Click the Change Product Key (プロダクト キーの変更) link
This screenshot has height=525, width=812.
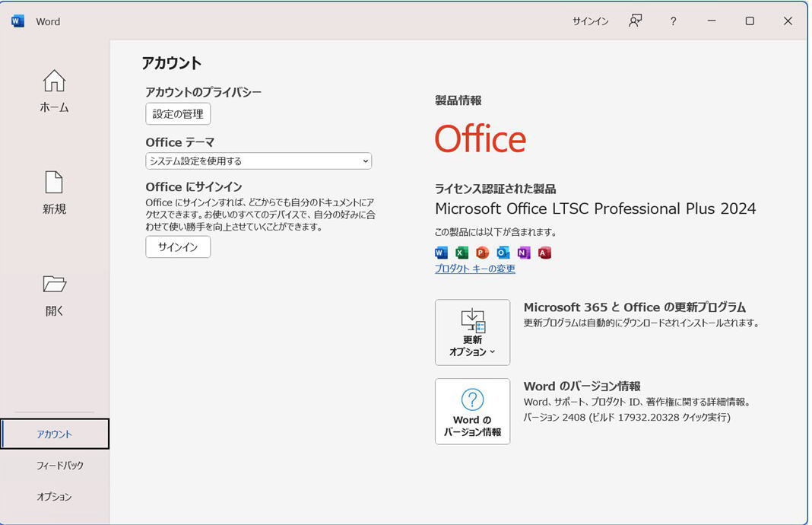474,269
